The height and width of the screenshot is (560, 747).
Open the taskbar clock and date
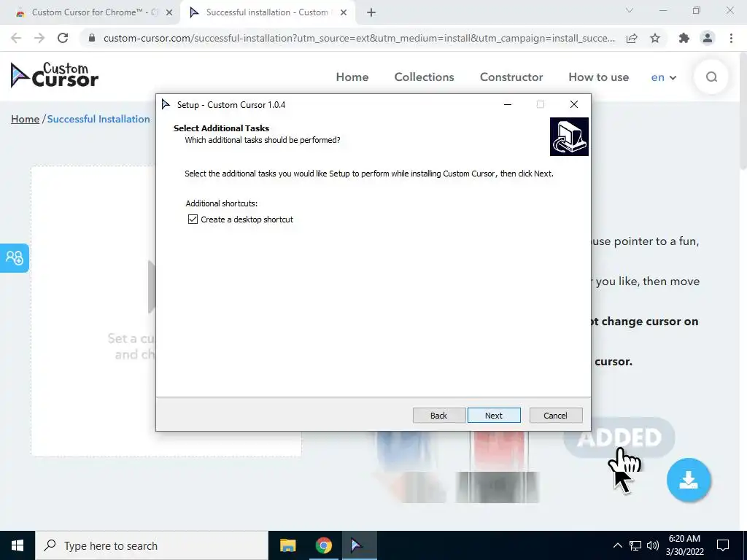[684, 545]
